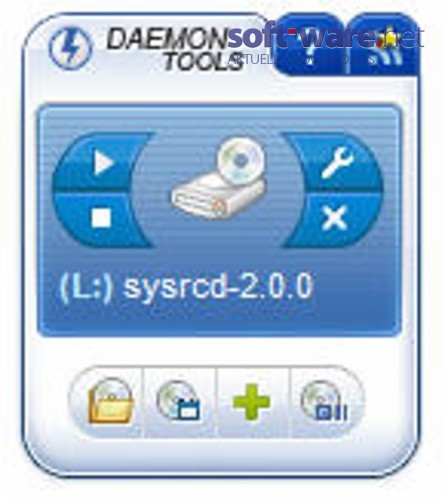
Task: Open the RSS news feed tab
Action: coord(383,47)
